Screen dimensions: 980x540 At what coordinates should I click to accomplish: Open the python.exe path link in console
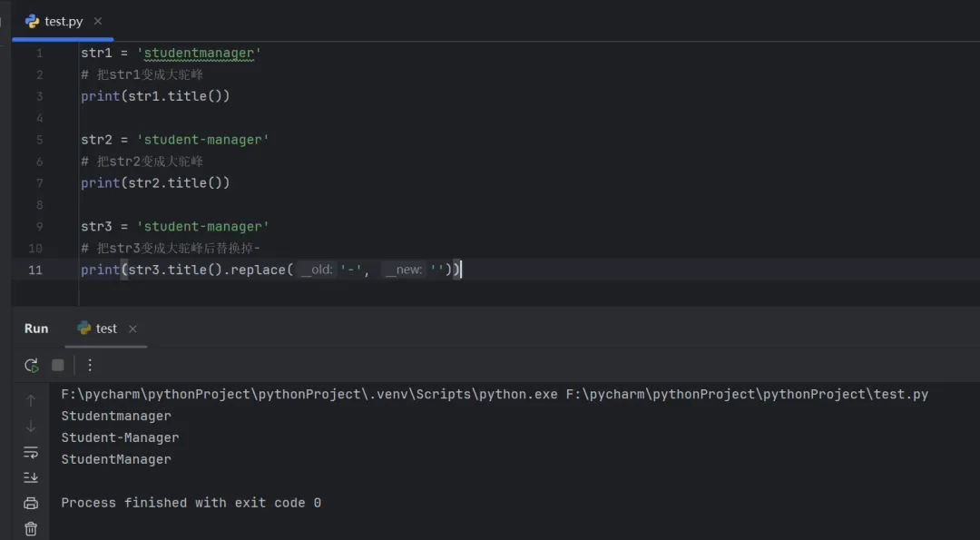pyautogui.click(x=309, y=394)
